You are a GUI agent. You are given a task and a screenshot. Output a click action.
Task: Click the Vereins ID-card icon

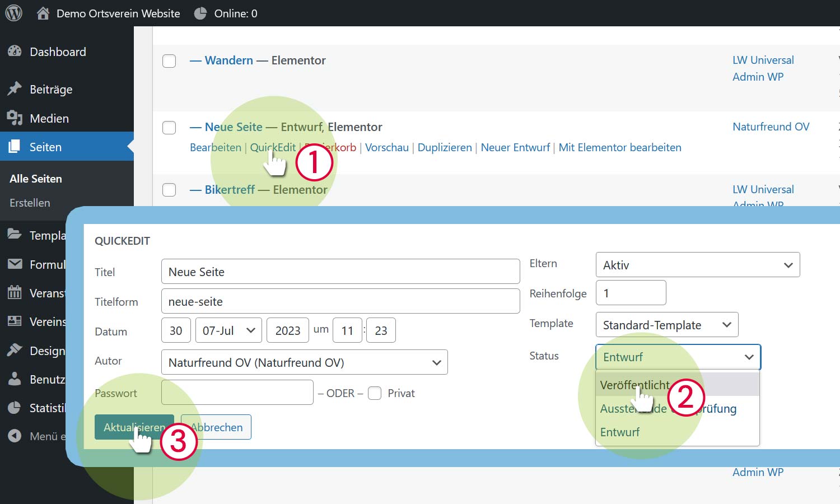tap(15, 321)
